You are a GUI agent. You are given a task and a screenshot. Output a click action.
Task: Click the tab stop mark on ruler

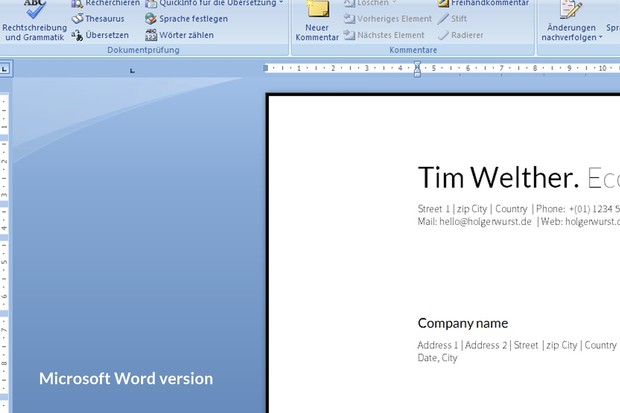click(132, 71)
